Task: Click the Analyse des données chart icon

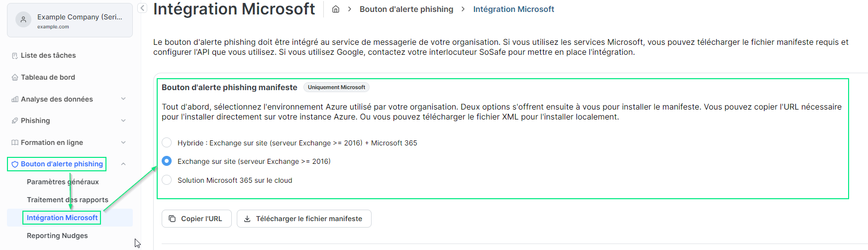Action: tap(14, 100)
